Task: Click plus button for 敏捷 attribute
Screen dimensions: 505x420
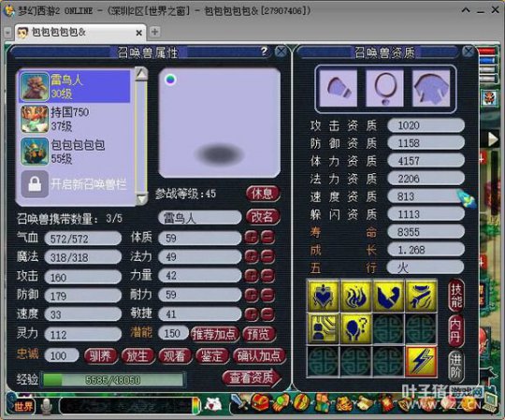Action: 252,314
